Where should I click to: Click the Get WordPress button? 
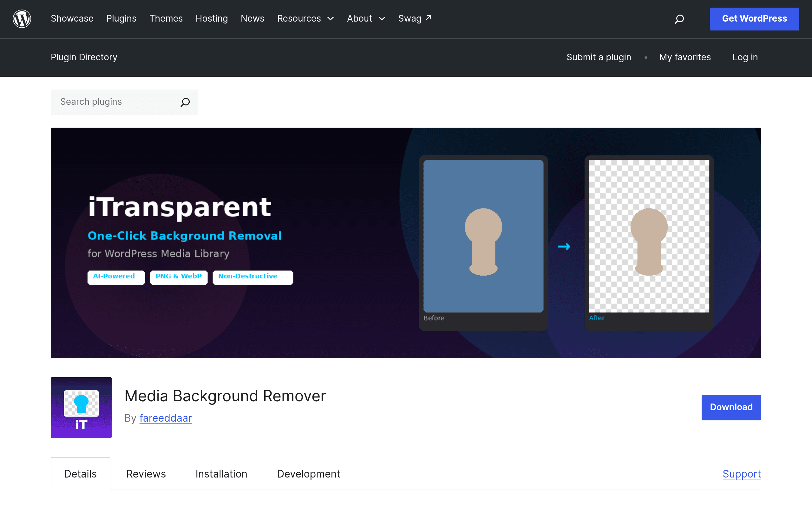(x=754, y=19)
